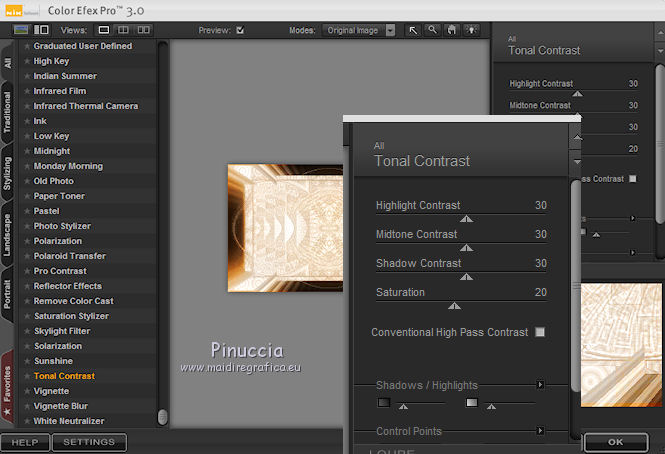
Task: Click the up arrow atop the small right panel
Action: tap(660, 33)
